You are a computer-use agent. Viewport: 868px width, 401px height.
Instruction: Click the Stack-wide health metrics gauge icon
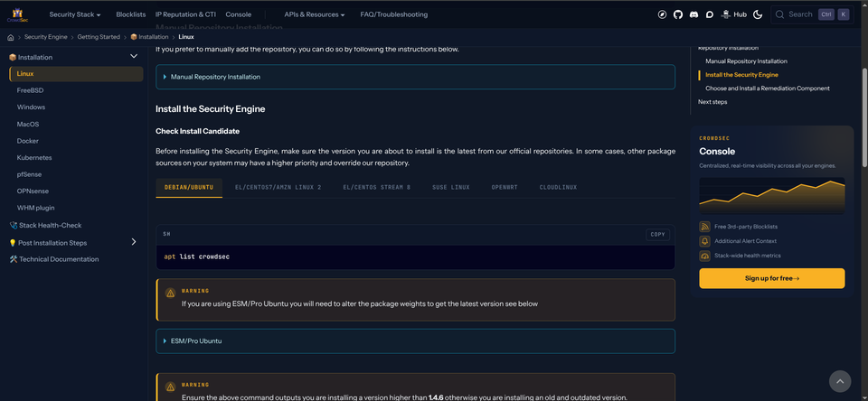(x=704, y=256)
